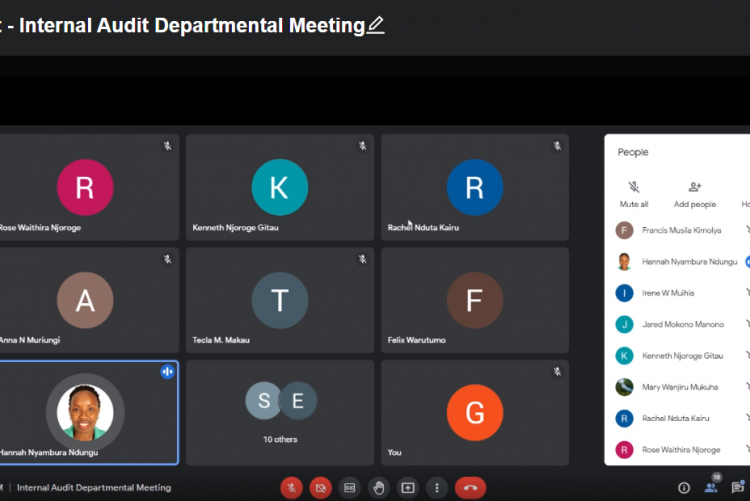Select Francis Musila Kimolya in people list
Viewport: 750px width, 501px height.
tap(681, 230)
